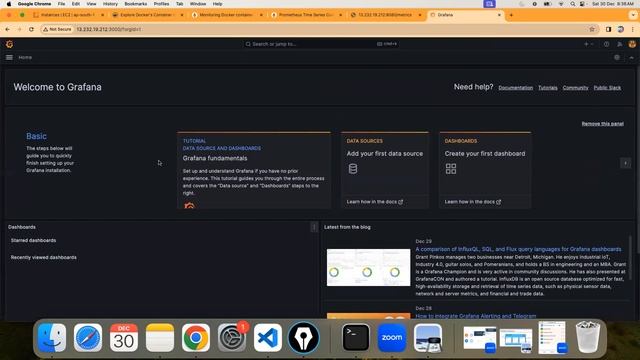Open Notes from the Dock
Viewport: 640px width, 360px height.
[x=160, y=338]
